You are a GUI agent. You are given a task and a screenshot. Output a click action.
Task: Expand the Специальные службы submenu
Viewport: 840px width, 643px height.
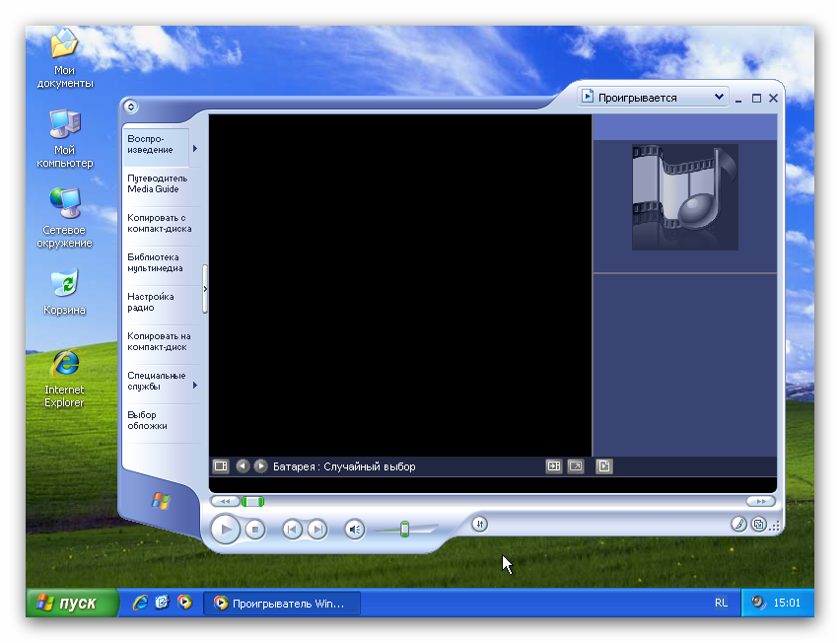tap(194, 386)
